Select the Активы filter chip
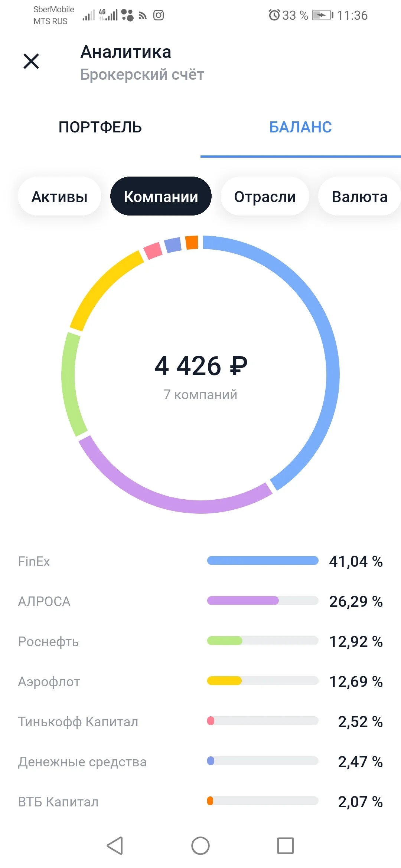 coord(59,196)
